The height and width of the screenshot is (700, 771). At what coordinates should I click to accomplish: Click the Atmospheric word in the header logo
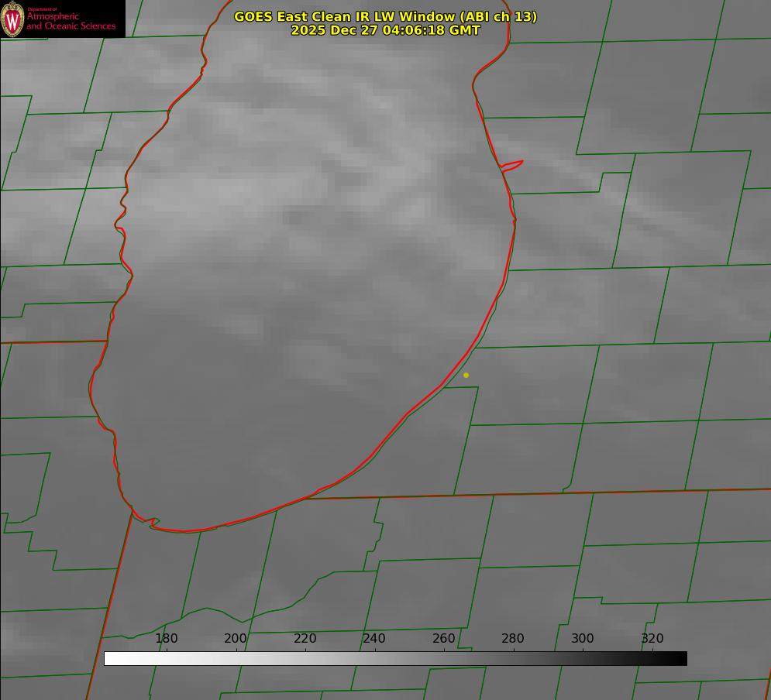click(53, 16)
